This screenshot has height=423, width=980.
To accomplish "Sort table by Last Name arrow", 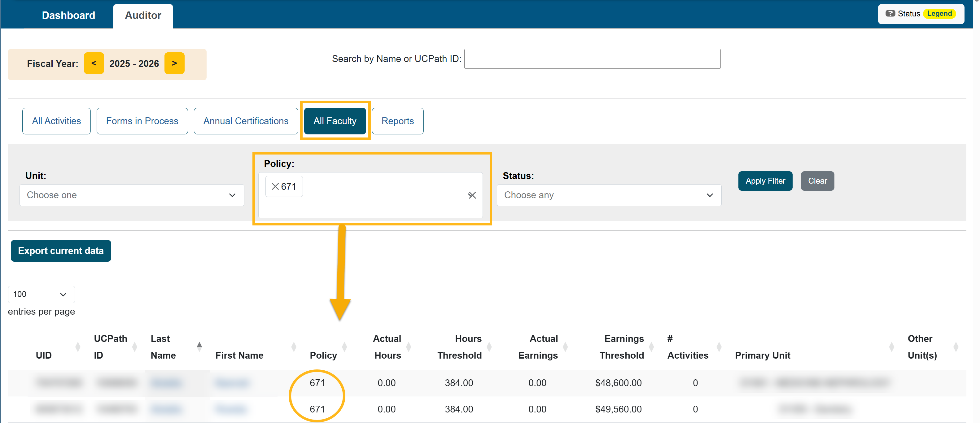I will tap(199, 346).
